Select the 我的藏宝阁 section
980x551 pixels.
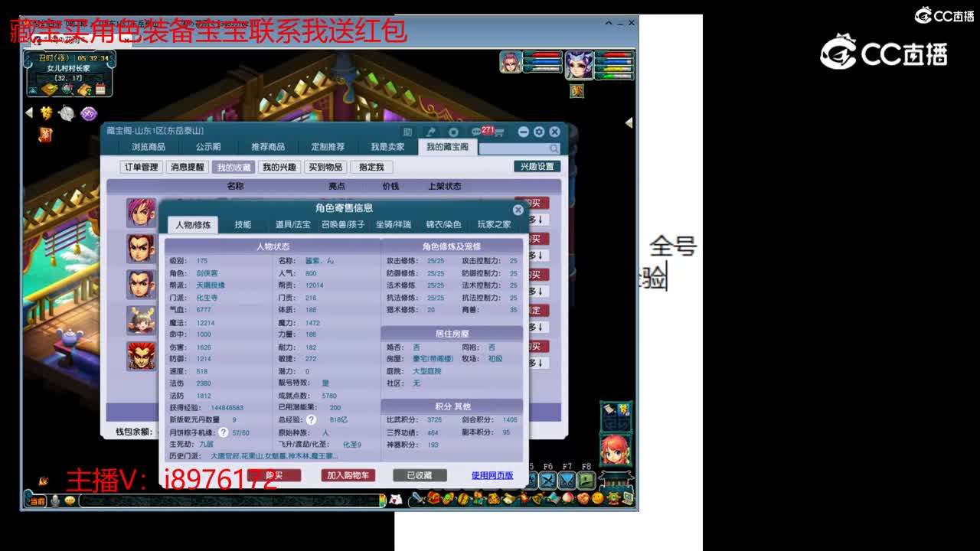click(x=448, y=146)
